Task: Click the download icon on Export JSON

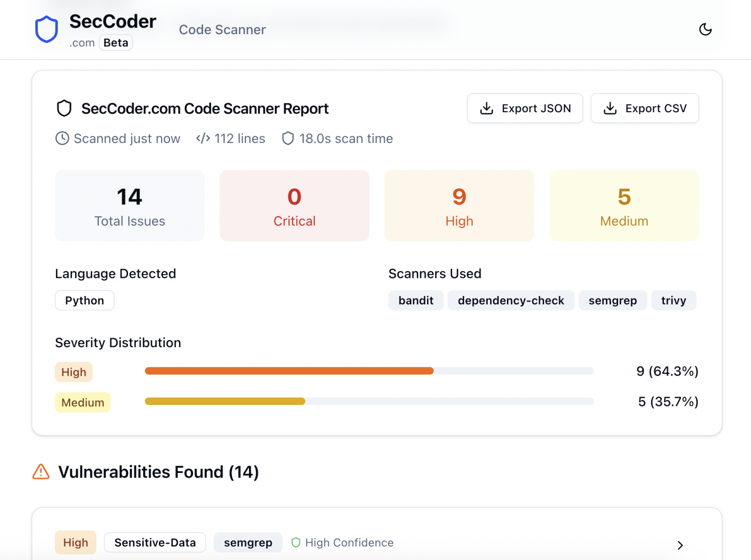Action: pos(486,108)
